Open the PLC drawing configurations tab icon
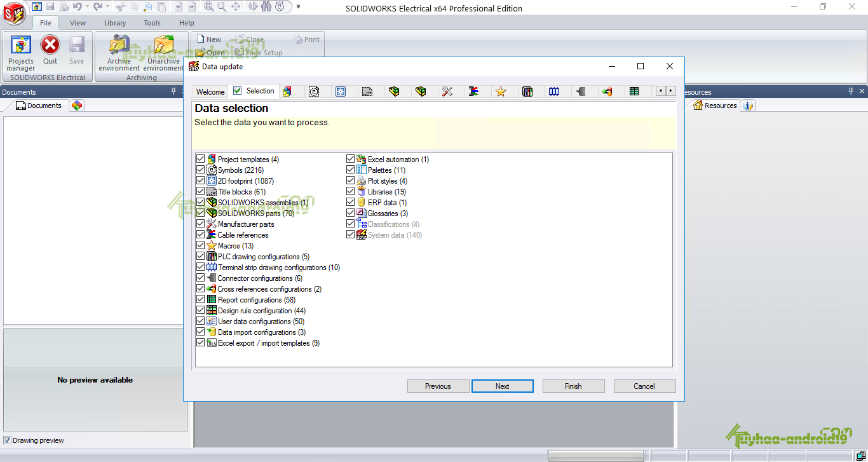868x462 pixels. [x=527, y=92]
